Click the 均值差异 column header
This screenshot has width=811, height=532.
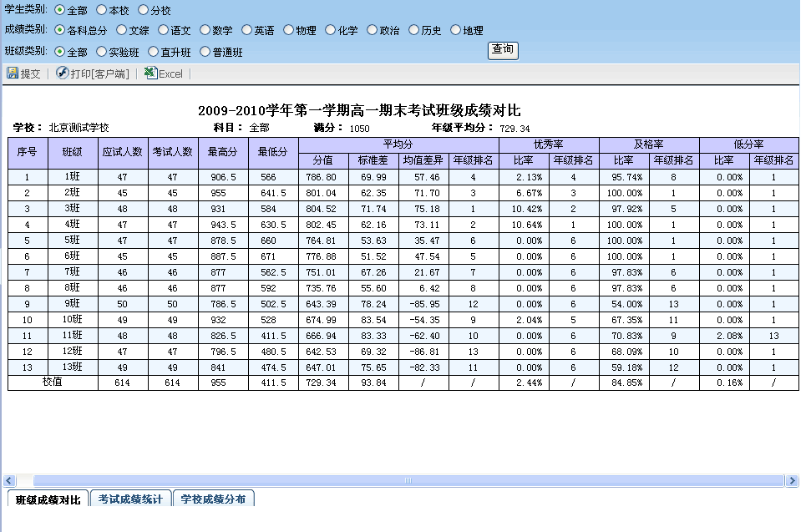coord(423,160)
